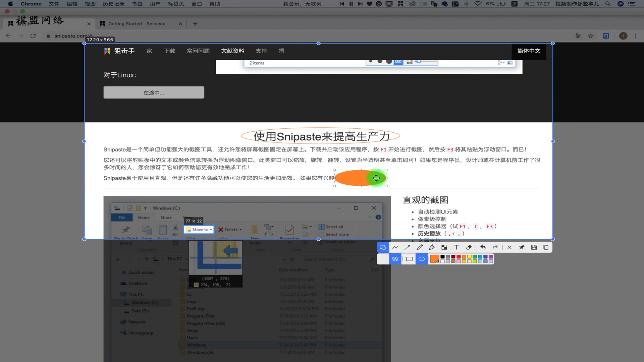Open the 文件 menu
This screenshot has width=644, height=362.
coord(54,4)
